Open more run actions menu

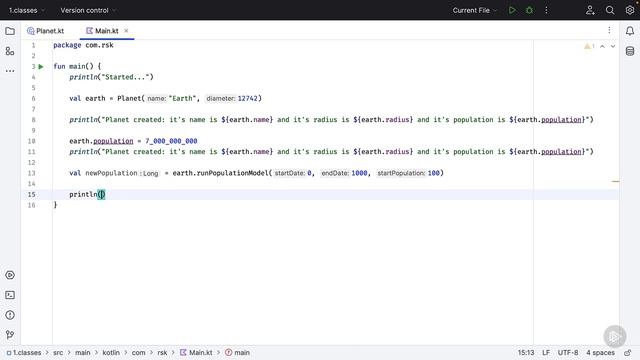point(546,10)
